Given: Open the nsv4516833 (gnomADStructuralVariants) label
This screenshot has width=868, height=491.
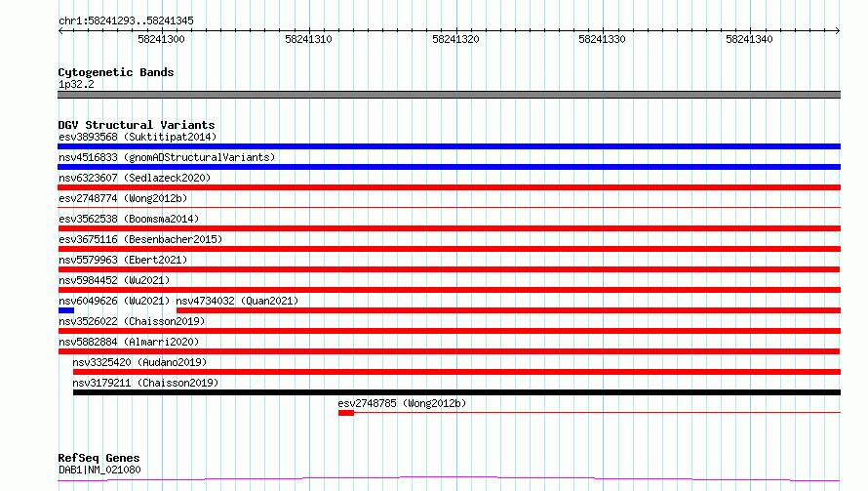Looking at the screenshot, I should click(x=167, y=157).
